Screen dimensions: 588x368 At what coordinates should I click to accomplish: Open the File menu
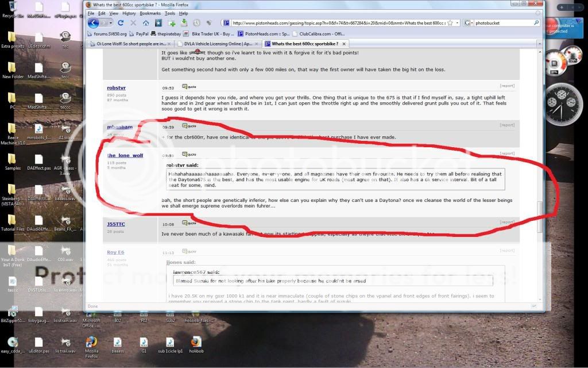coord(91,13)
